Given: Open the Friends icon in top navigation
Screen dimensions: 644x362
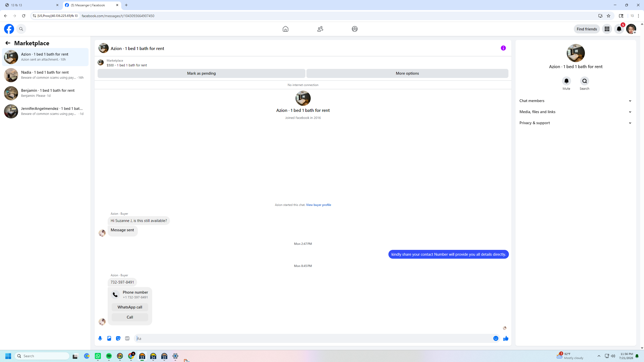Looking at the screenshot, I should click(x=320, y=29).
